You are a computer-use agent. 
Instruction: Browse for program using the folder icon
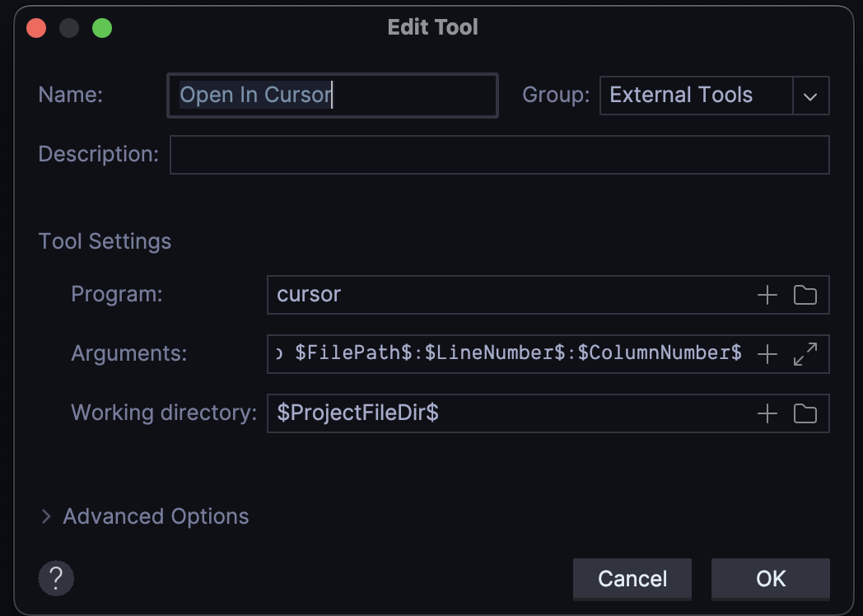pyautogui.click(x=805, y=295)
